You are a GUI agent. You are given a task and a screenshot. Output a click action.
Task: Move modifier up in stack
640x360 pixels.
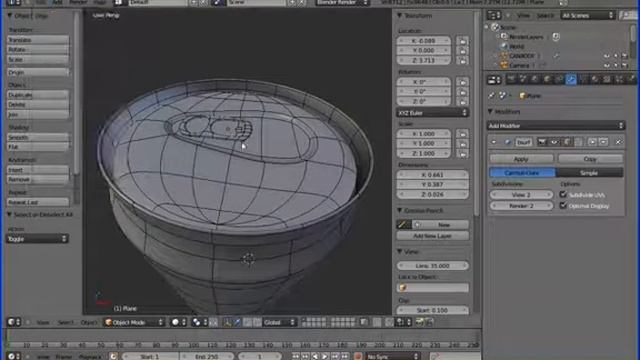(x=592, y=142)
